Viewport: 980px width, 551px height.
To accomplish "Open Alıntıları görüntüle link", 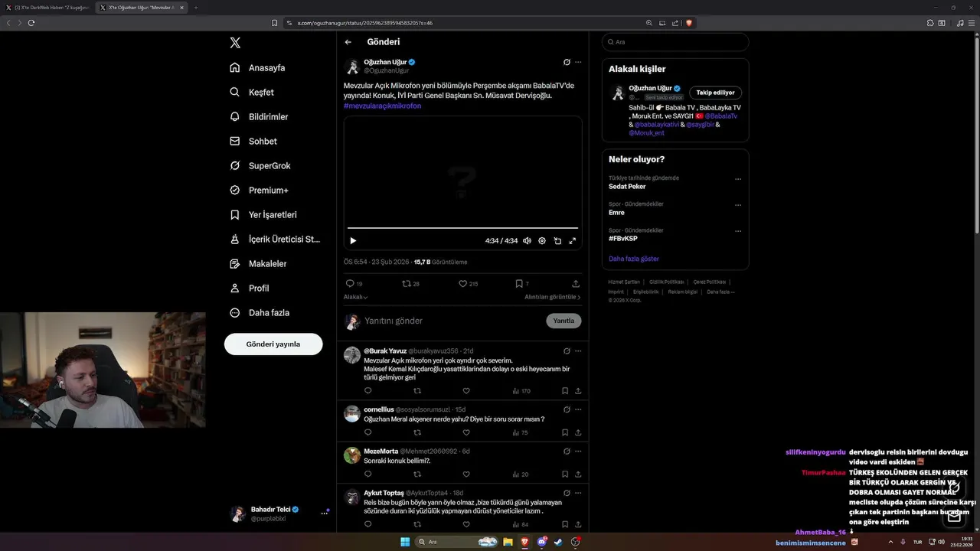I will click(553, 297).
